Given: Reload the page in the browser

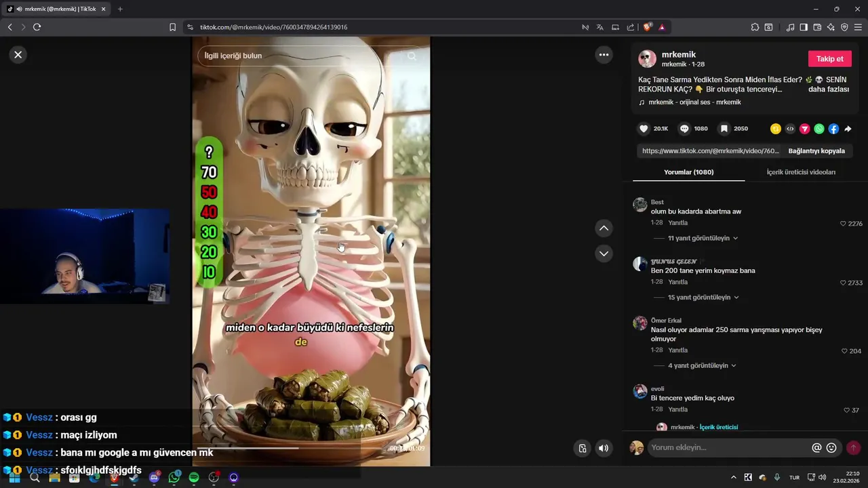Looking at the screenshot, I should 37,27.
